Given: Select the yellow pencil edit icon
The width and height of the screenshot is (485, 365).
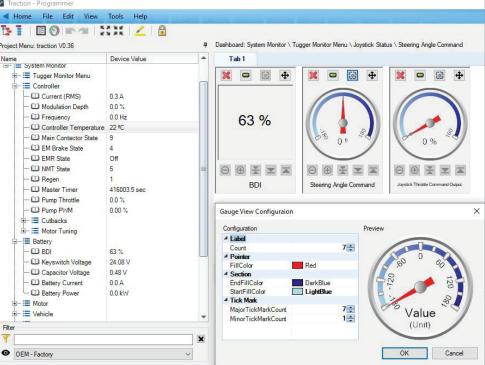Looking at the screenshot, I should [x=140, y=31].
